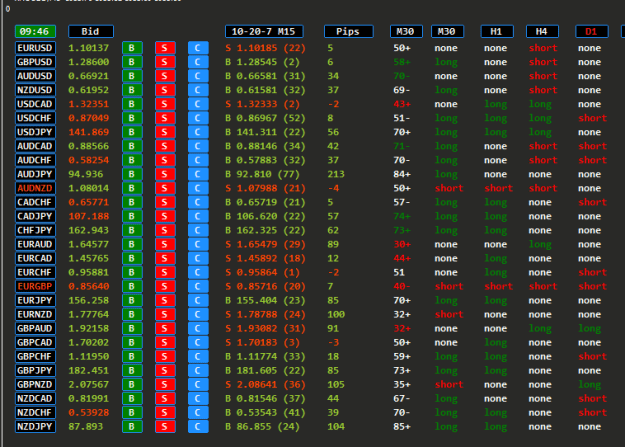
Task: Click the green B button for AUDCAD
Action: (x=132, y=146)
